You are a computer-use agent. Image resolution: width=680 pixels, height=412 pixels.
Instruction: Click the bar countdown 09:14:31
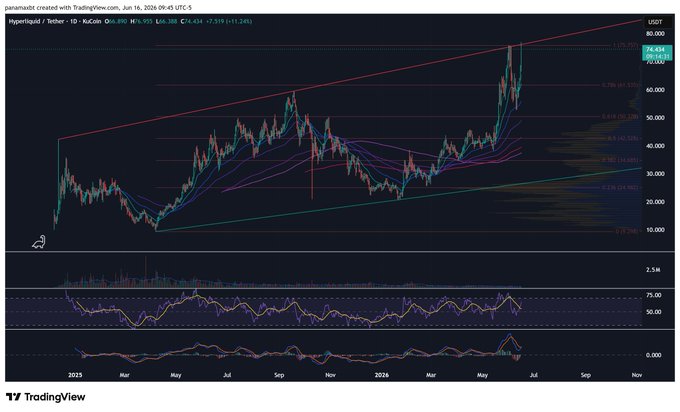656,56
